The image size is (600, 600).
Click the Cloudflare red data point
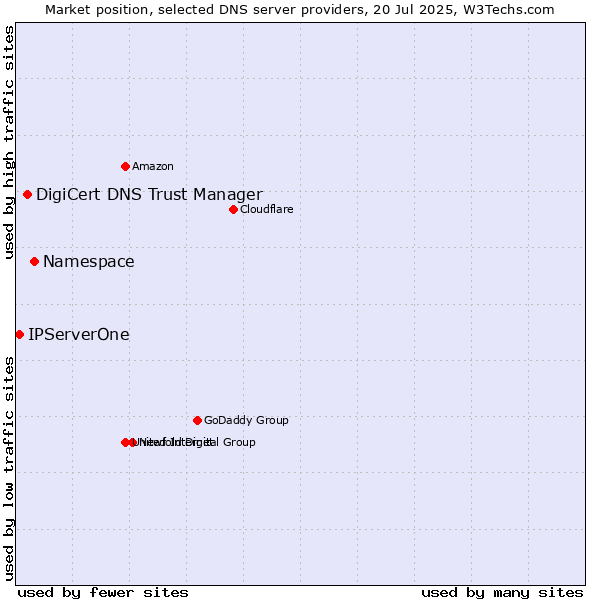pyautogui.click(x=233, y=210)
